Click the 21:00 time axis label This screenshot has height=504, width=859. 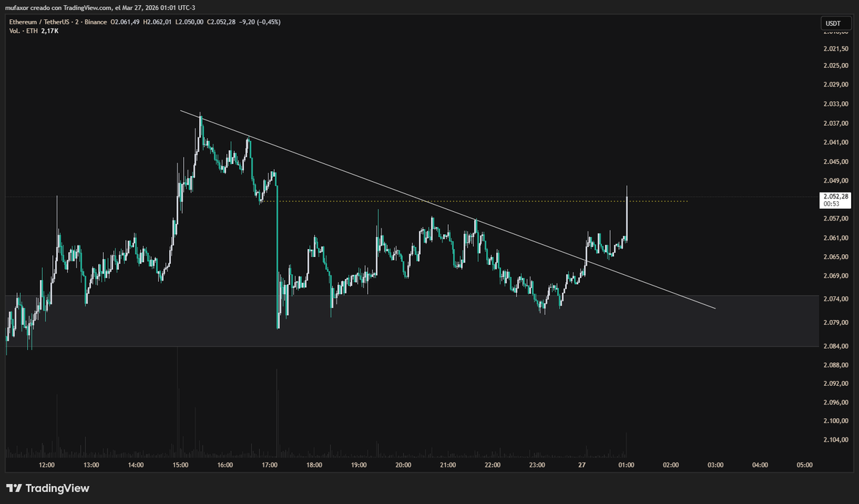pos(448,465)
